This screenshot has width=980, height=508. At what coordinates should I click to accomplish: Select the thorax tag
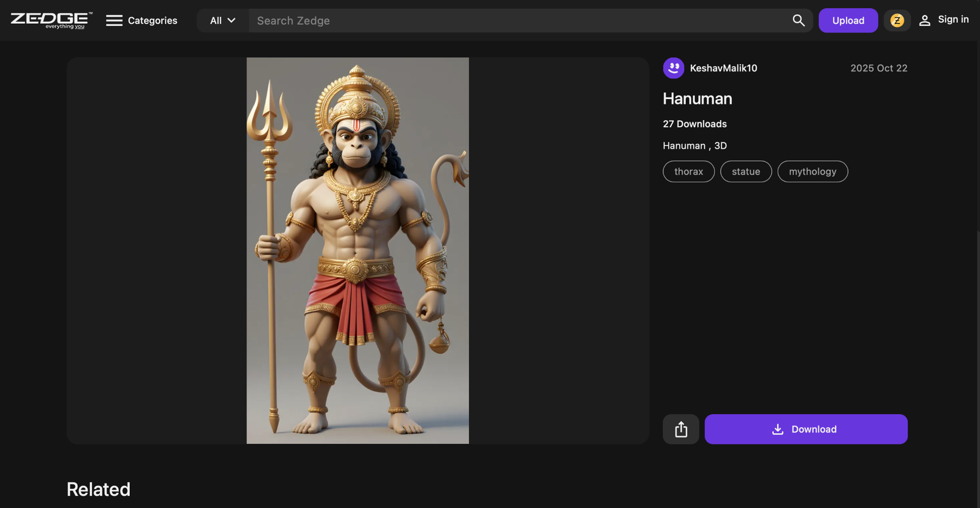pyautogui.click(x=688, y=171)
